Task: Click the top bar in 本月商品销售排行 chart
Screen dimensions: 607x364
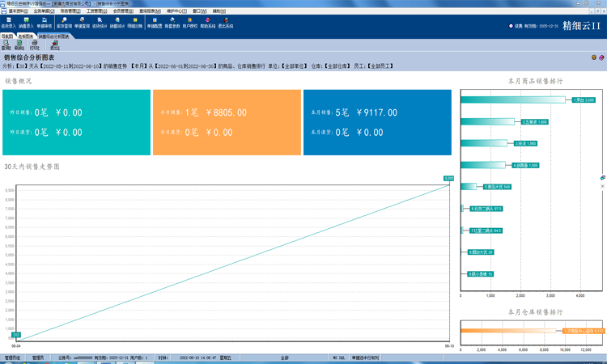Action: pyautogui.click(x=513, y=99)
